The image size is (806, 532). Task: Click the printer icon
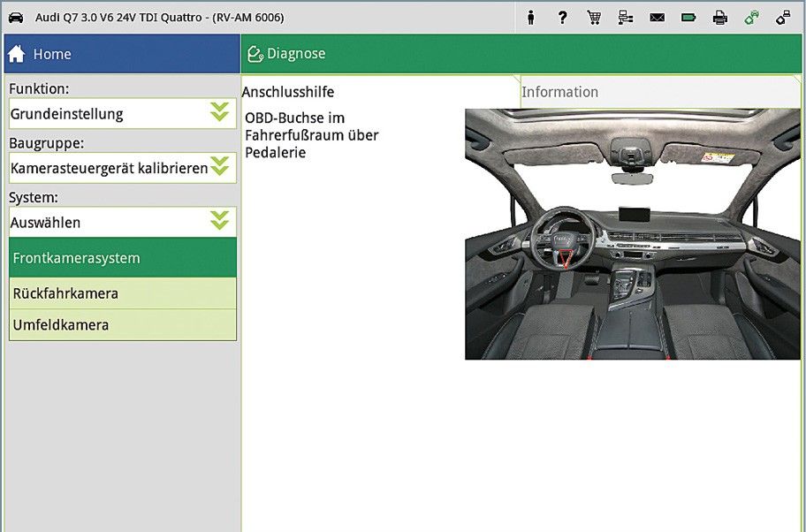click(720, 17)
